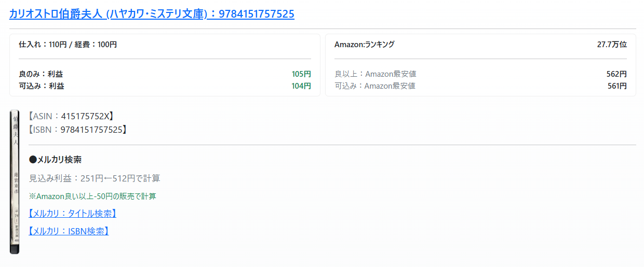Open メルカリ：ISBN検索 link

coord(69,231)
